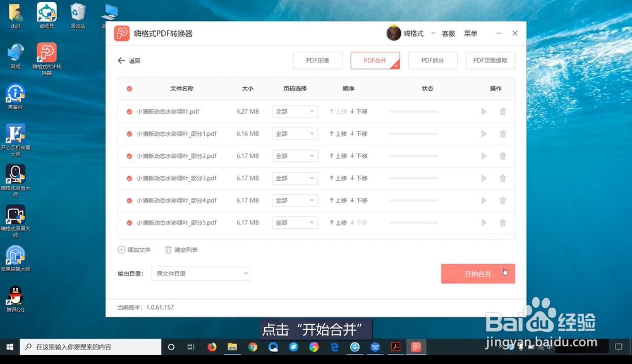The width and height of the screenshot is (632, 364).
Task: Launch Chrome from the taskbar
Action: pyautogui.click(x=253, y=347)
